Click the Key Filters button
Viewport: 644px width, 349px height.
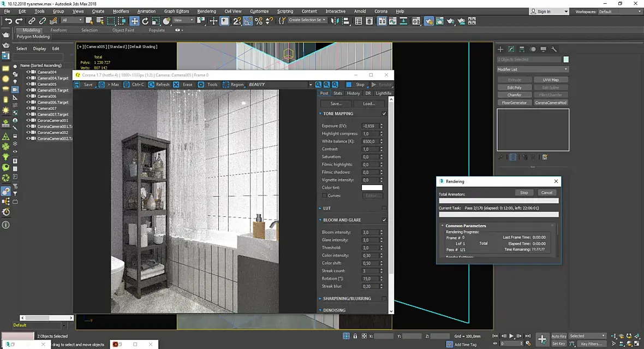point(591,344)
